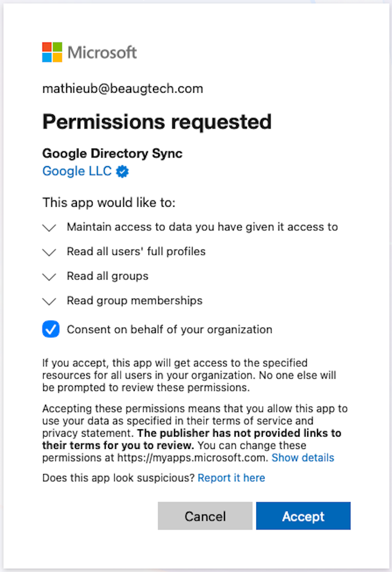Select the Read all users' full profiles text

(136, 251)
